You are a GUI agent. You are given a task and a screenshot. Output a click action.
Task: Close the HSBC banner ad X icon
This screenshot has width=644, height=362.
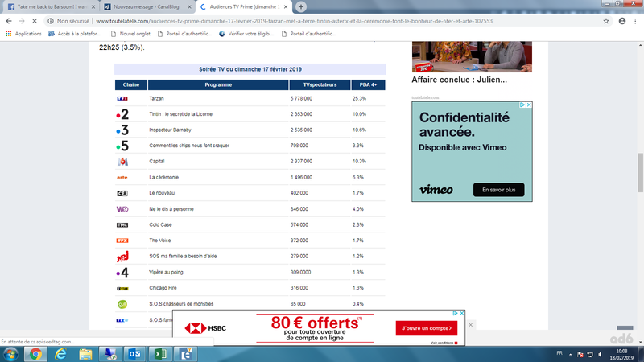point(461,313)
